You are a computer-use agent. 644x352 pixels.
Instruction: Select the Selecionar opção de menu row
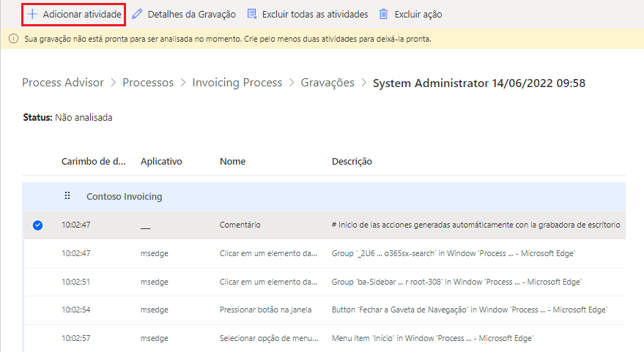[x=268, y=338]
